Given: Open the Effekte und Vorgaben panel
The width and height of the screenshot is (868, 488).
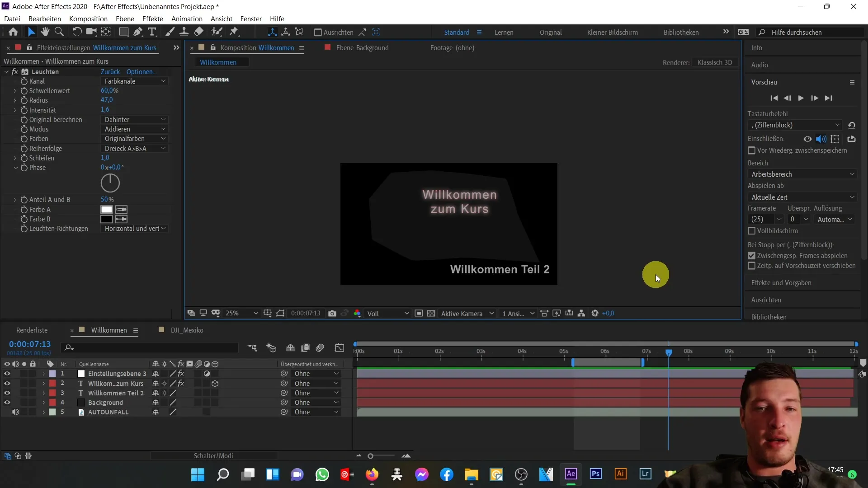Looking at the screenshot, I should (x=781, y=283).
